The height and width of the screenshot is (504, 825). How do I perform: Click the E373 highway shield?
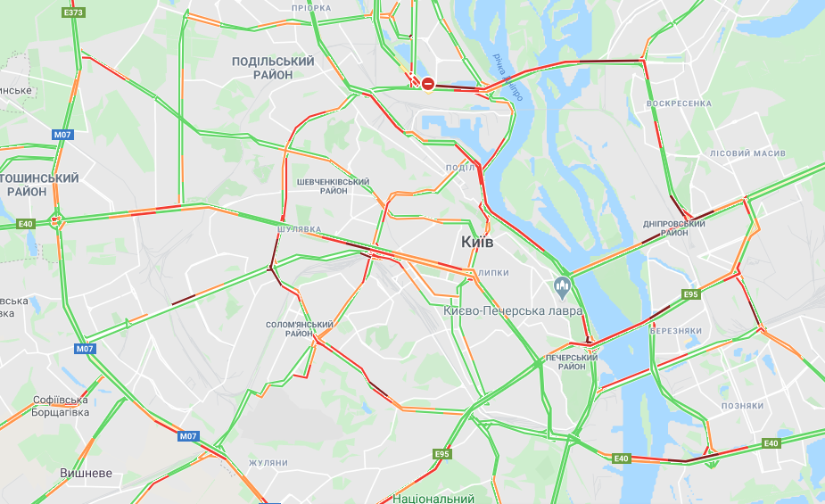tap(73, 12)
